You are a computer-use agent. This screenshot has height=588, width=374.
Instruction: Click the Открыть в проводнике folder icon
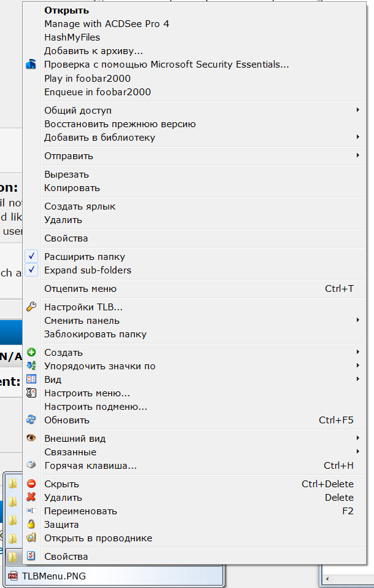coord(31,538)
